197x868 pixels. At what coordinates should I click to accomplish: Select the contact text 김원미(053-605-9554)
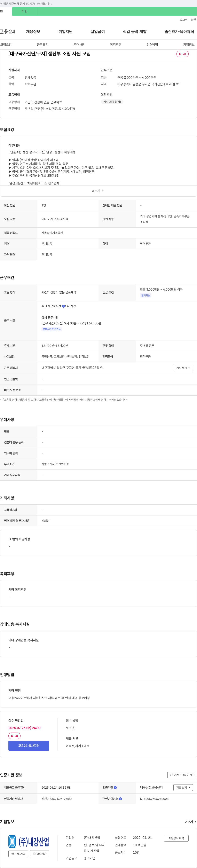[57, 799]
